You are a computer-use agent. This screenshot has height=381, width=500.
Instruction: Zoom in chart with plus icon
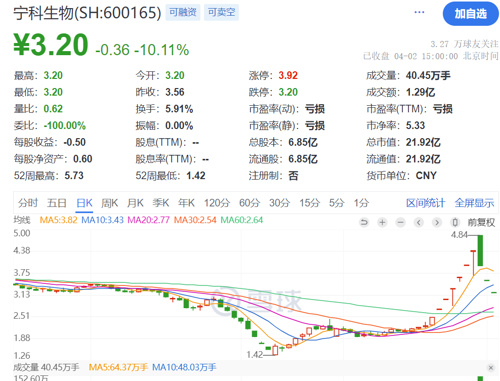[382, 222]
